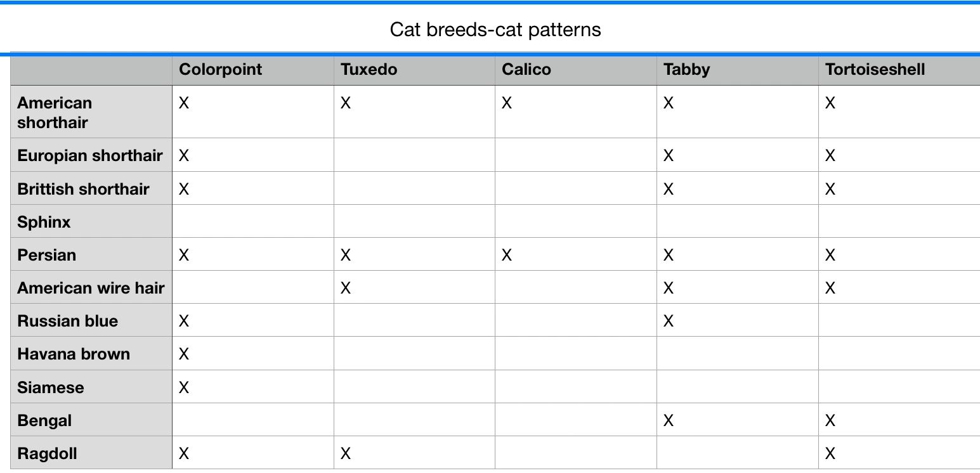980x473 pixels.
Task: Click the Calico column header cell
Action: point(526,70)
